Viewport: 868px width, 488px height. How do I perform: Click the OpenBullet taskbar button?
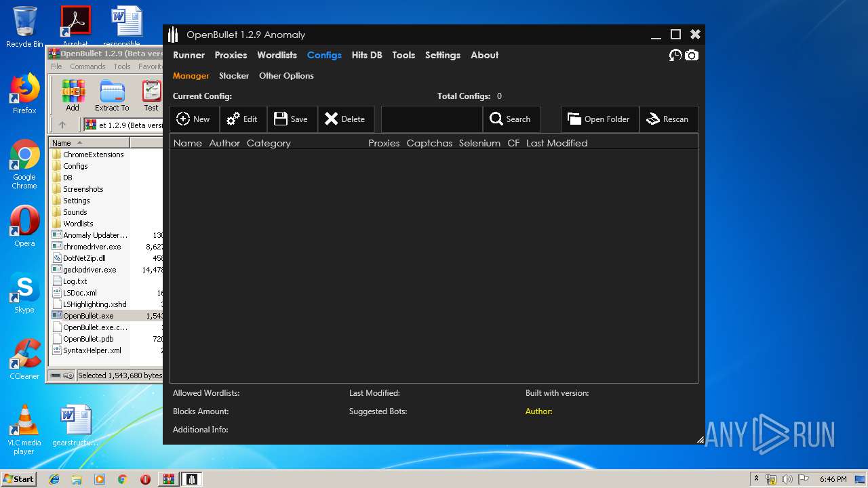click(192, 479)
